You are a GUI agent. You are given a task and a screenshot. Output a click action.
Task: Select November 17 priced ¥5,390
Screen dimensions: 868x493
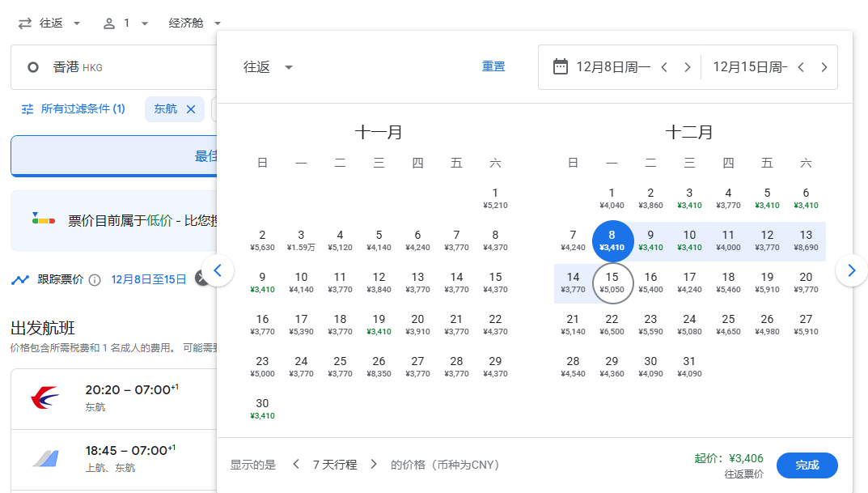[x=301, y=325]
